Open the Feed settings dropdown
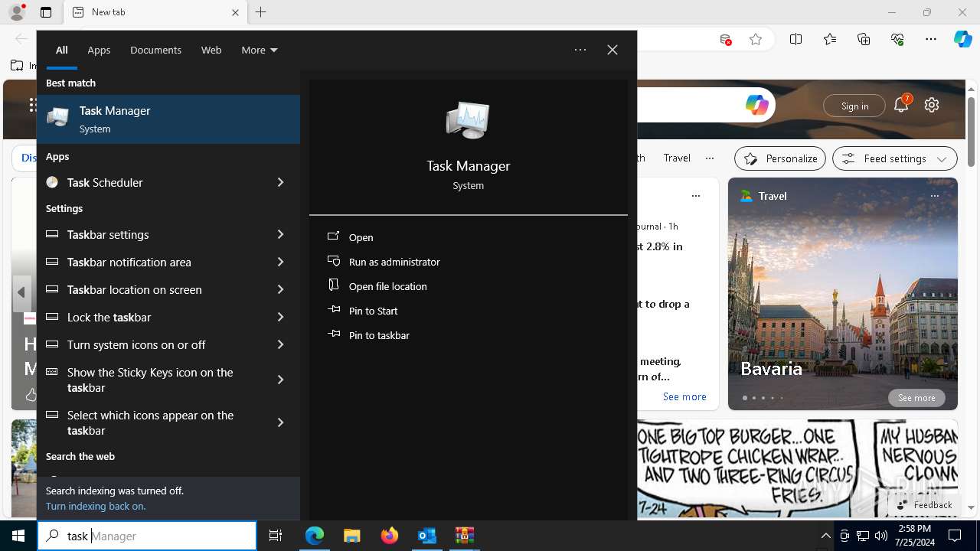The image size is (980, 551). 895,158
